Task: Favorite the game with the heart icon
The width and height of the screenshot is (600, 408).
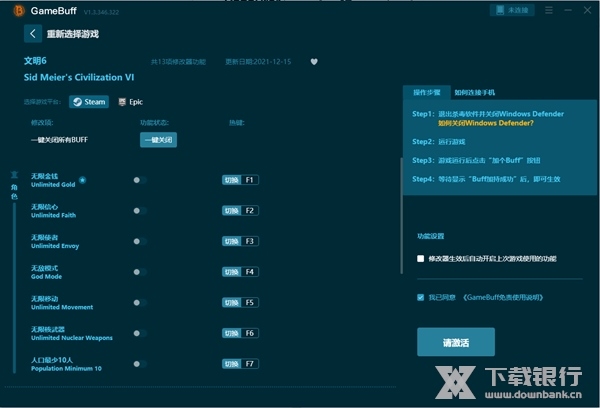Action: pos(313,61)
